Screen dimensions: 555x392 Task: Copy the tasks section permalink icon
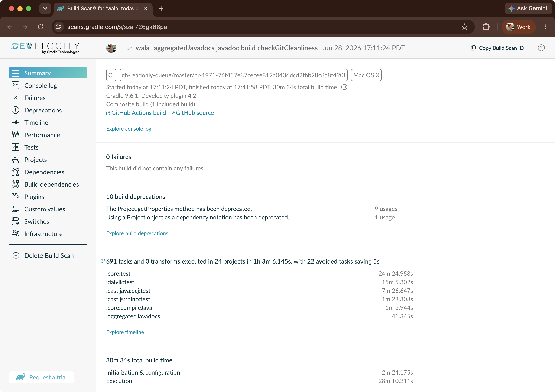(101, 261)
